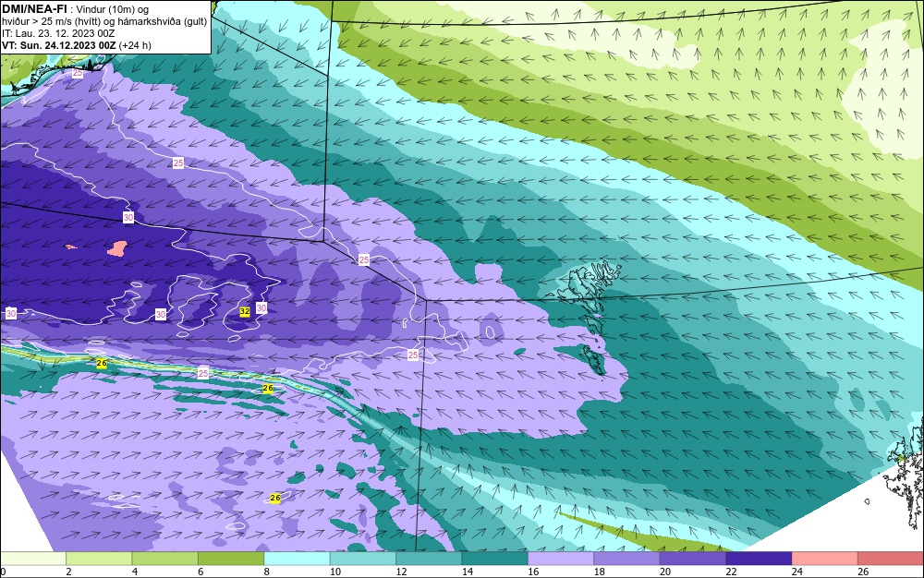The image size is (924, 578).
Task: Click the 'VT: Sun. 24.12.2023 00Z' valid time
Action: tap(59, 45)
